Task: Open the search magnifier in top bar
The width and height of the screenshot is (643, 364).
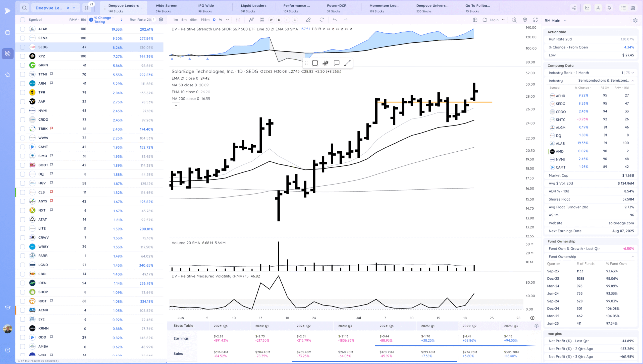Action: tap(24, 8)
